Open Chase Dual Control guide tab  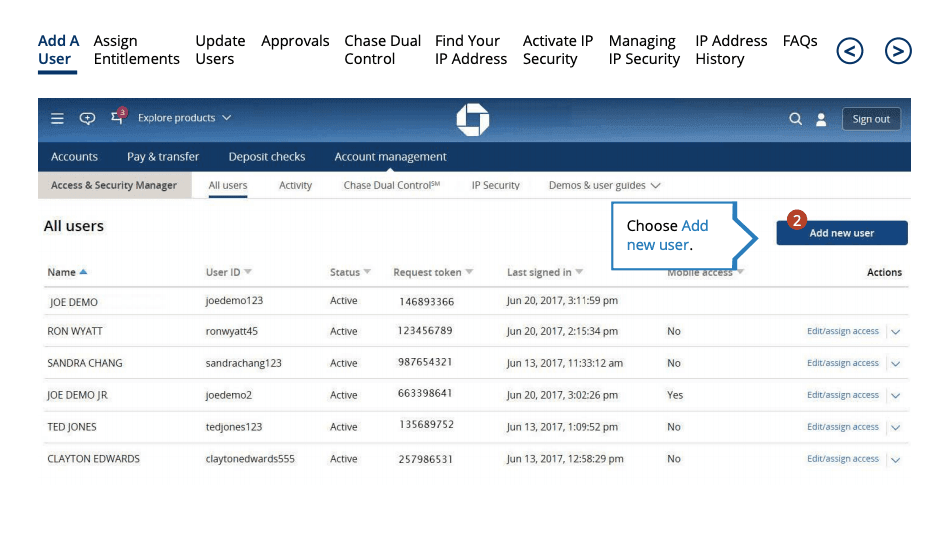click(382, 50)
